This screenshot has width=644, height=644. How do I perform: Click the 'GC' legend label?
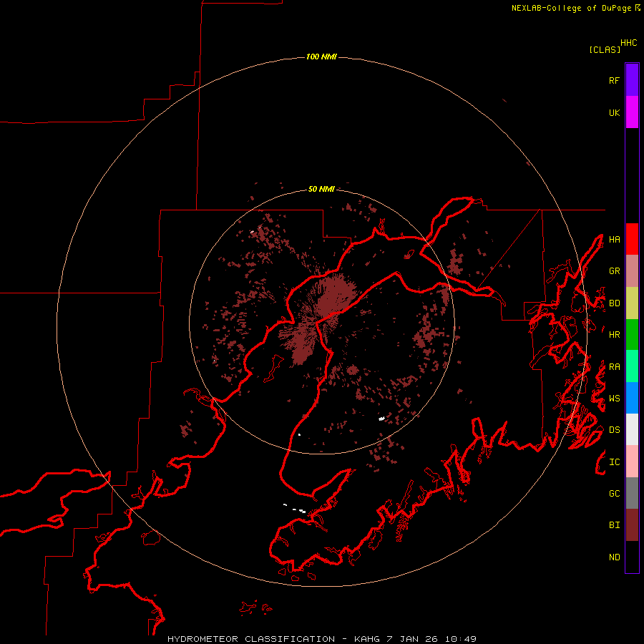[x=614, y=494]
